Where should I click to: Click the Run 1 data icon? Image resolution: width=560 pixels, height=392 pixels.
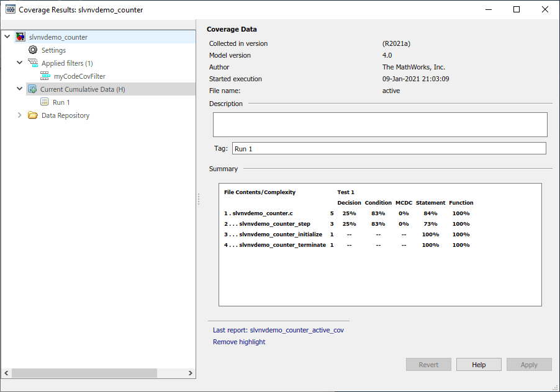pyautogui.click(x=45, y=102)
